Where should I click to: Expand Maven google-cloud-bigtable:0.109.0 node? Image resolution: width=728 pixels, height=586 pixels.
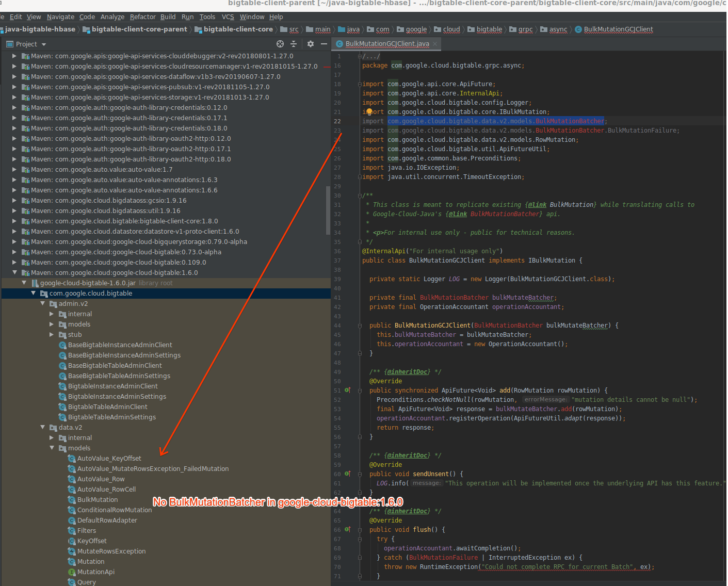click(x=14, y=262)
